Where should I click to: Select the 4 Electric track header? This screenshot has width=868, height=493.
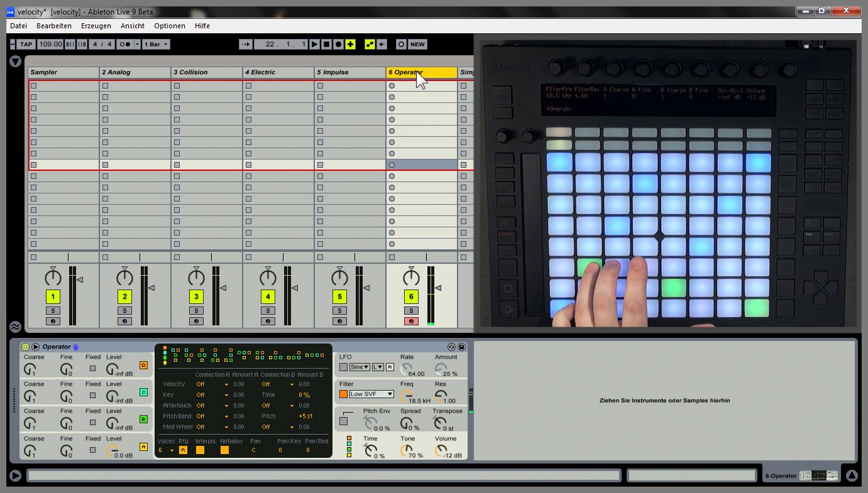pos(278,72)
